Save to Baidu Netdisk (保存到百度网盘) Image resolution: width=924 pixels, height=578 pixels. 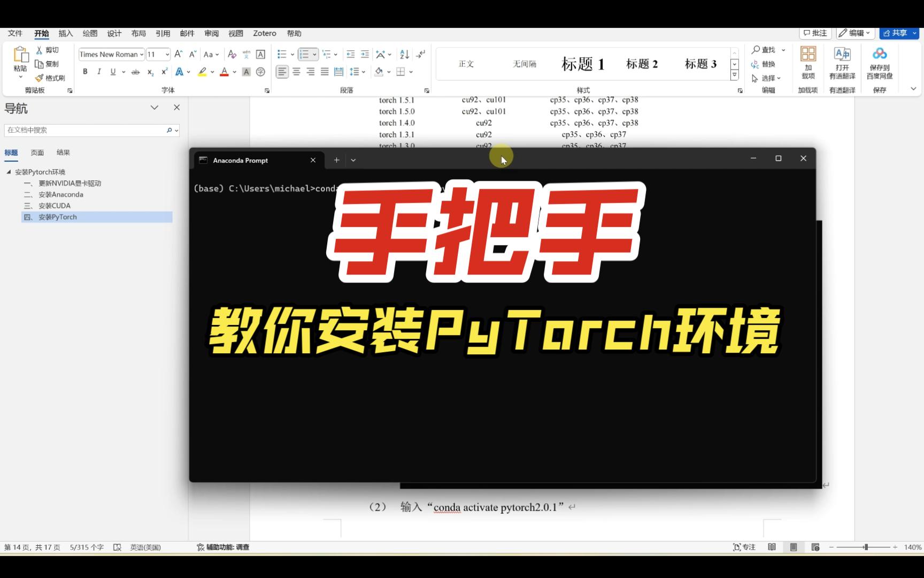coord(880,63)
